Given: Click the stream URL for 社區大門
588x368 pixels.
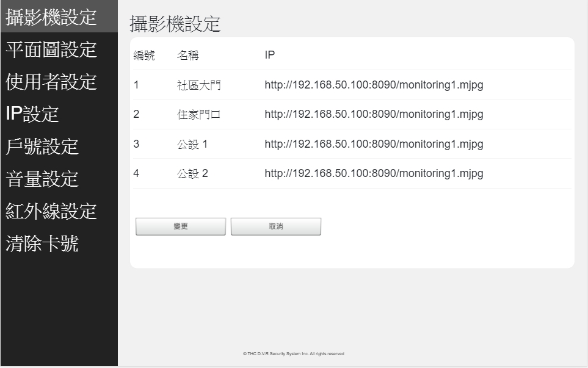Looking at the screenshot, I should point(374,85).
